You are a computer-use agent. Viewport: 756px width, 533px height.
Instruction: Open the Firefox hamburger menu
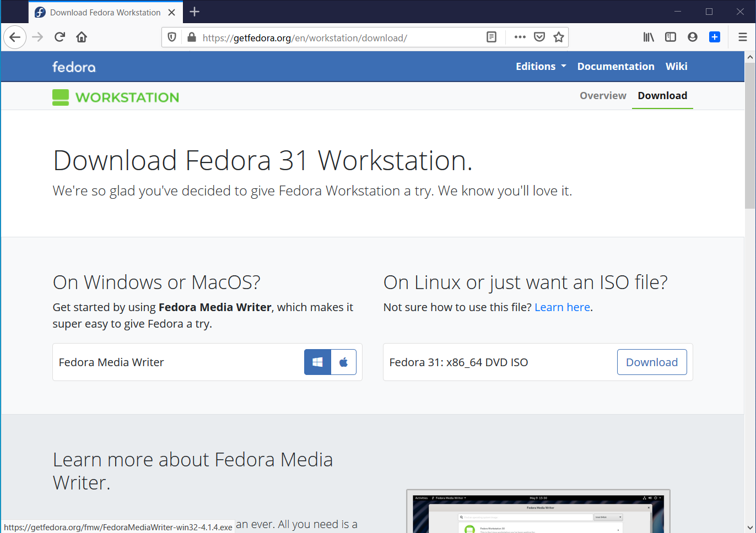click(x=743, y=37)
